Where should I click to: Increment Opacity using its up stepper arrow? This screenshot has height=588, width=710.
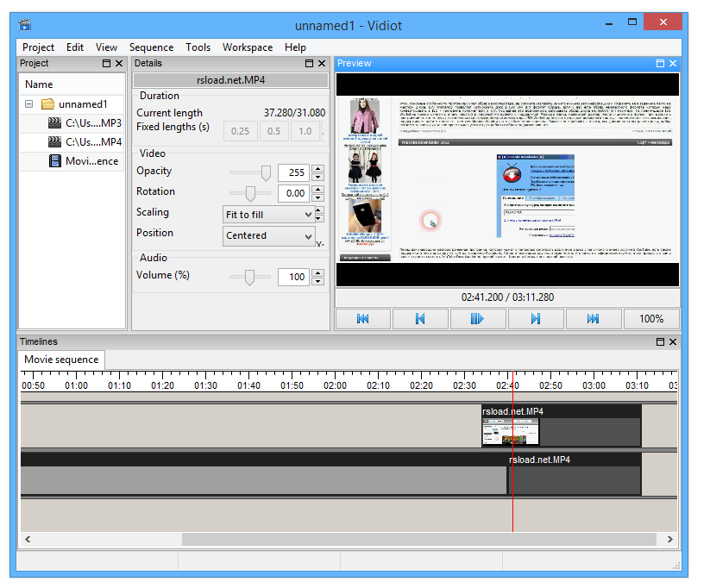(317, 167)
